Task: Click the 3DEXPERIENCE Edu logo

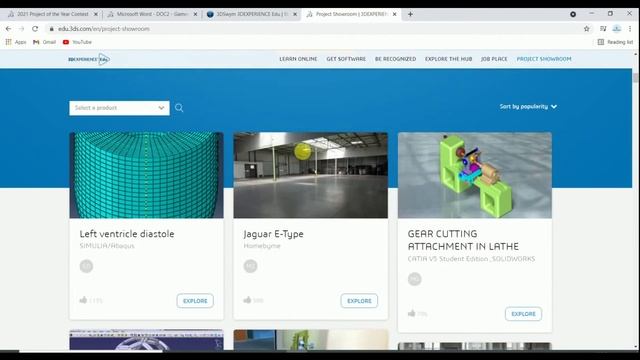Action: click(89, 59)
